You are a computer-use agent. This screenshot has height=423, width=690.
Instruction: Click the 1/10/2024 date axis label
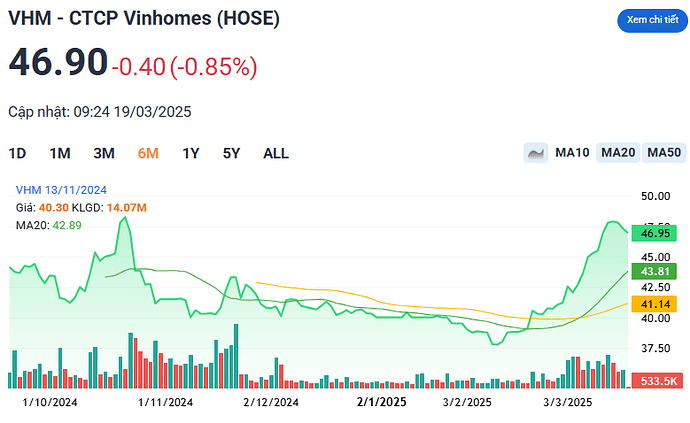50,403
